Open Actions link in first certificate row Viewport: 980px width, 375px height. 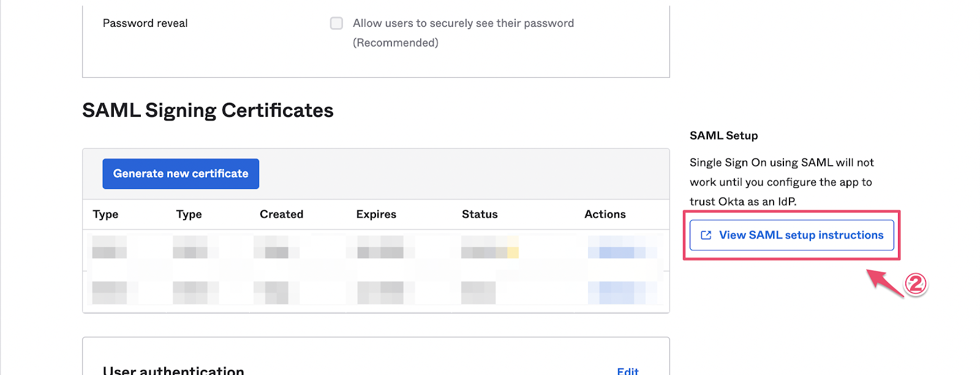coord(617,252)
